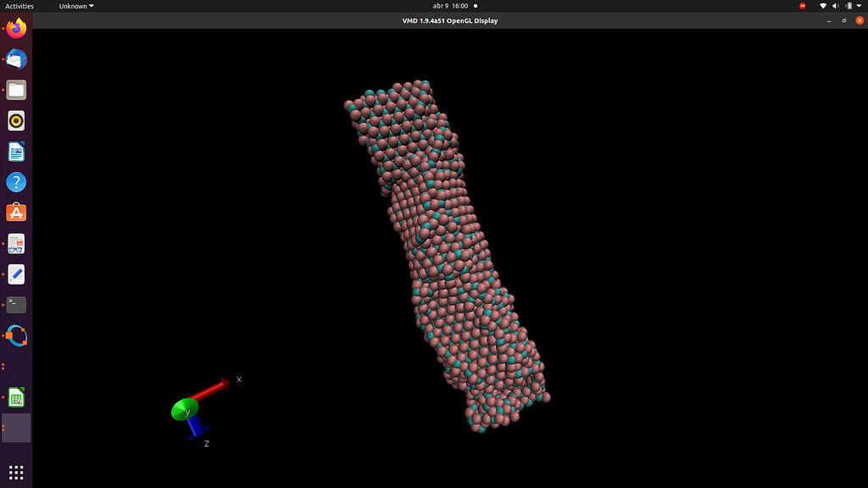Screen dimensions: 868x488
Task: Open the Thunderbird mail client
Action: (16, 58)
